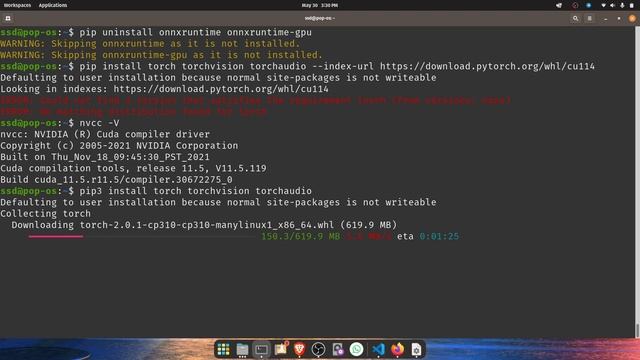The height and width of the screenshot is (360, 640).
Task: Click the 'nvcc -V' command text
Action: 99,123
